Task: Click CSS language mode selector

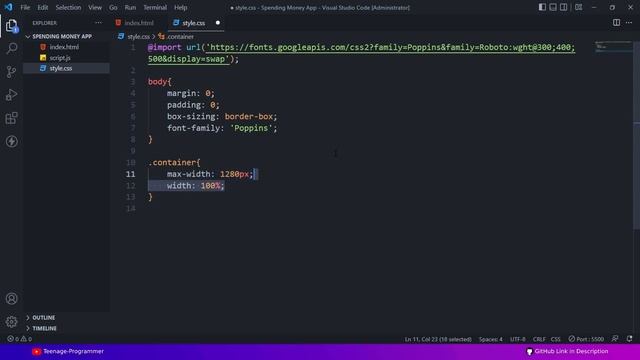Action: point(556,339)
